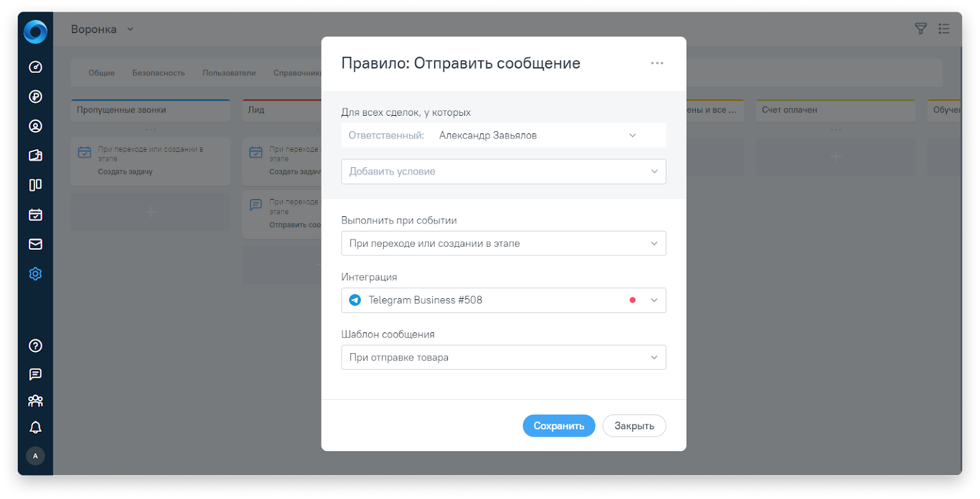Image resolution: width=980 pixels, height=499 pixels.
Task: Open the dashboard speedometer icon in sidebar
Action: point(36,67)
